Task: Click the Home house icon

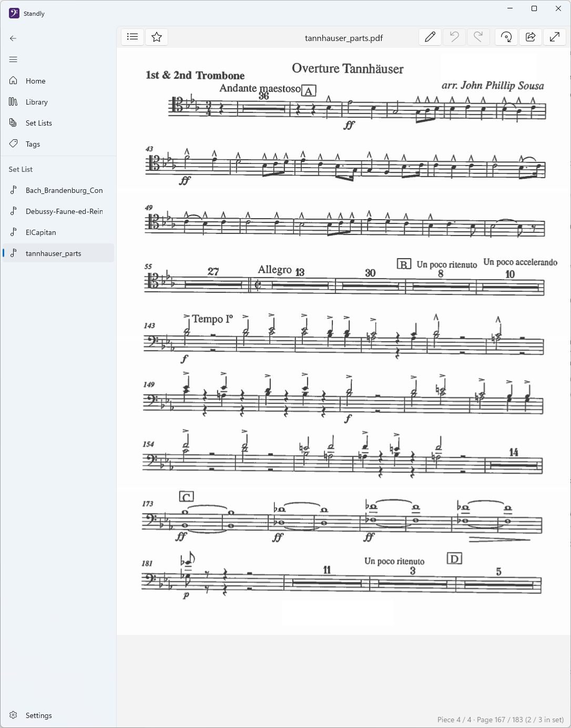Action: click(14, 81)
